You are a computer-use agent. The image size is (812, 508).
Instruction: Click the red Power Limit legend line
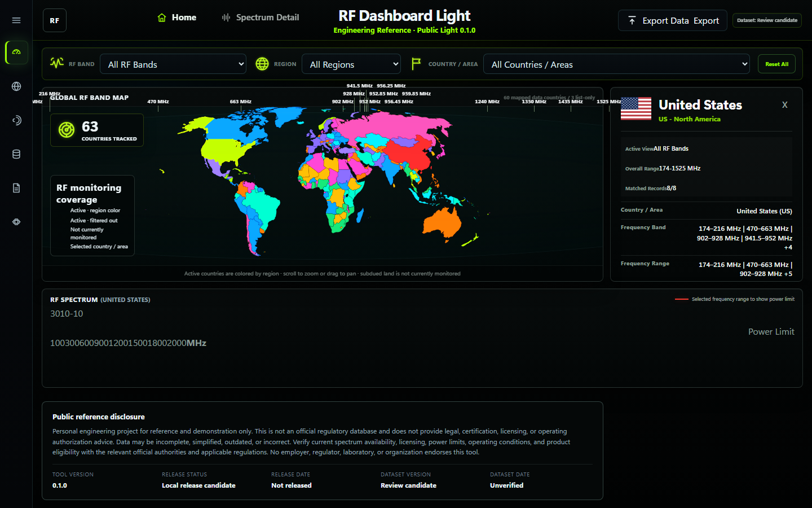[681, 299]
